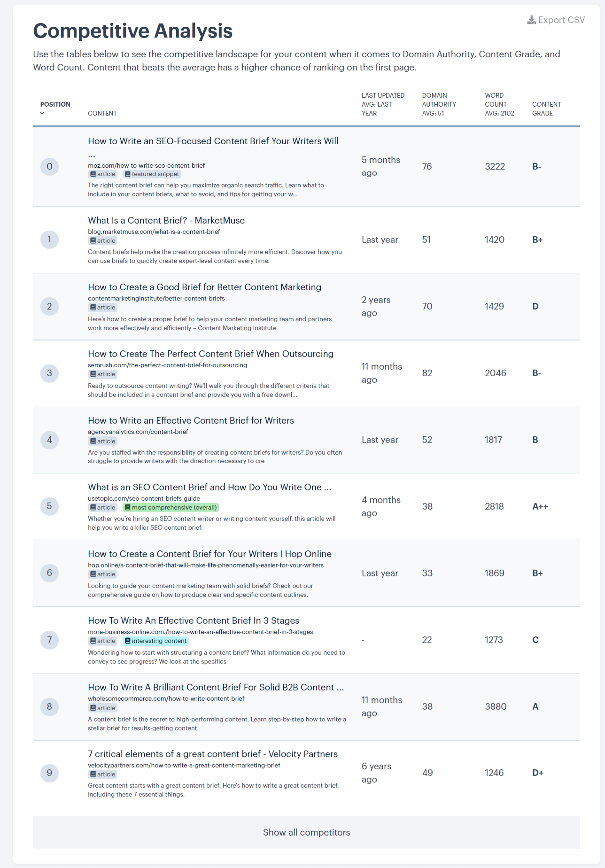The height and width of the screenshot is (868, 605).
Task: Click the semrush.com URL
Action: (167, 365)
